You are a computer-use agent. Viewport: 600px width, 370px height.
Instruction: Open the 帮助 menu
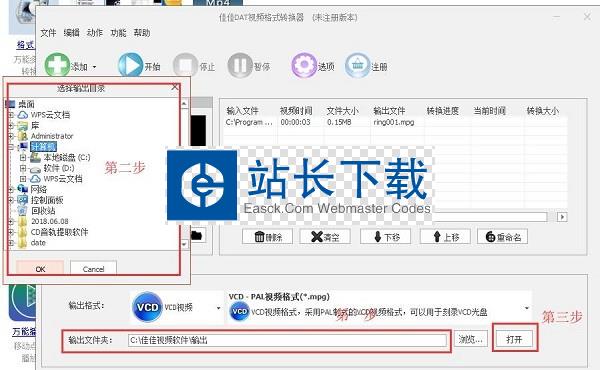pos(142,33)
